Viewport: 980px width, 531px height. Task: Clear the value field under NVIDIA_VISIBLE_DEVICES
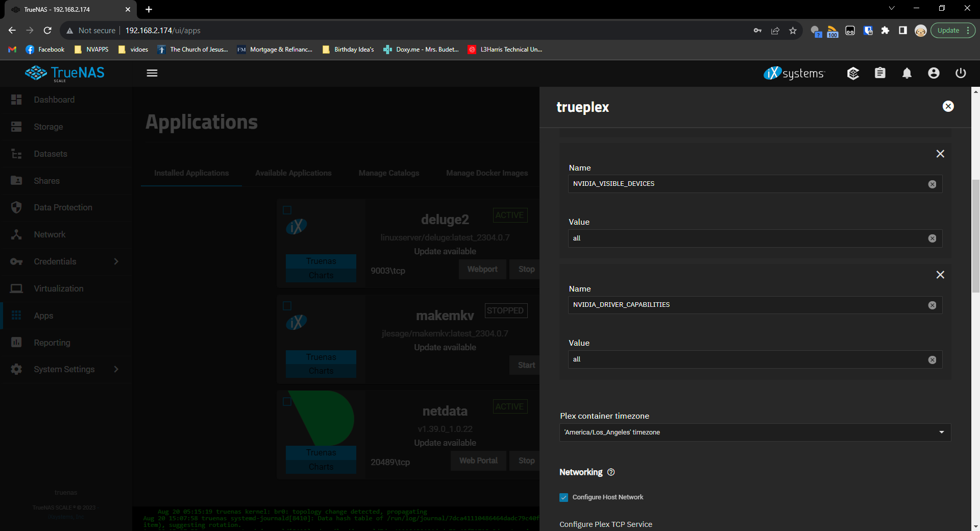[932, 238]
